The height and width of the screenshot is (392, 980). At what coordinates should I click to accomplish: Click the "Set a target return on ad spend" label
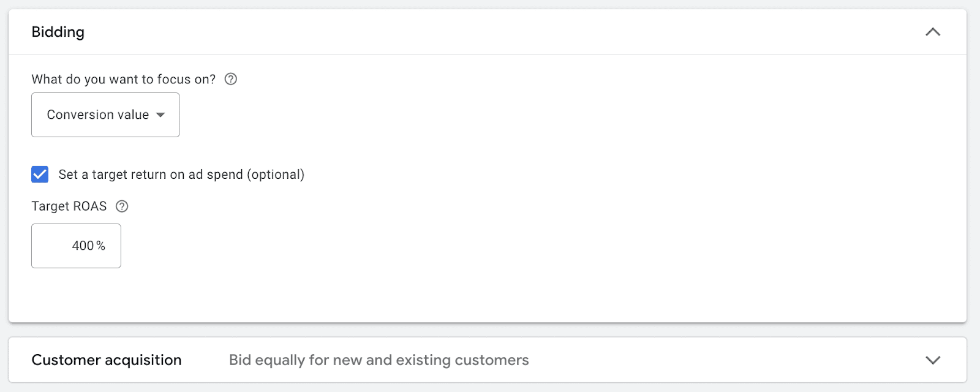coord(180,175)
